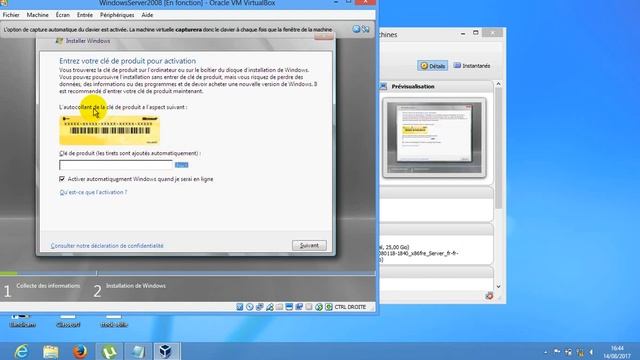This screenshot has width=640, height=360.
Task: Open the Machine menu
Action: 38,15
